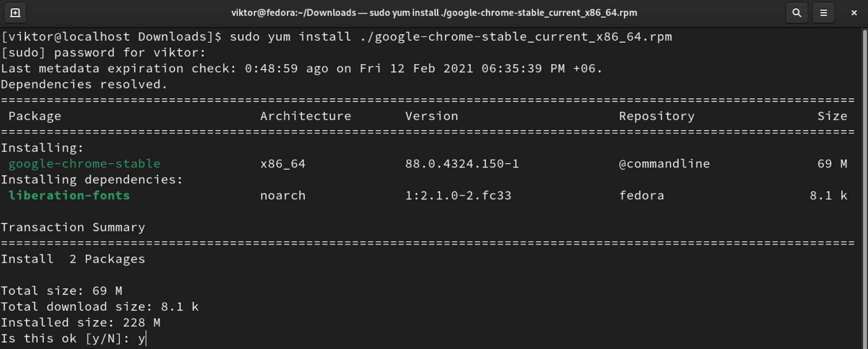Click the Package column header
The width and height of the screenshot is (868, 349).
click(x=35, y=116)
